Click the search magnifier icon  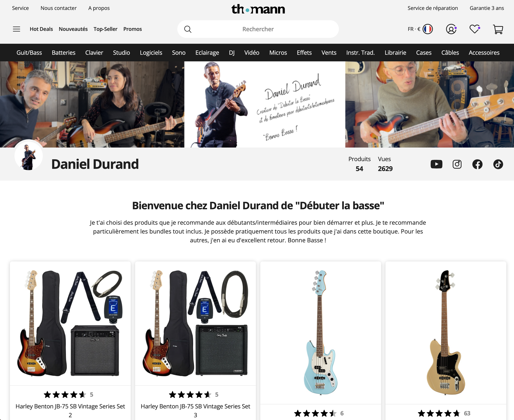click(188, 29)
